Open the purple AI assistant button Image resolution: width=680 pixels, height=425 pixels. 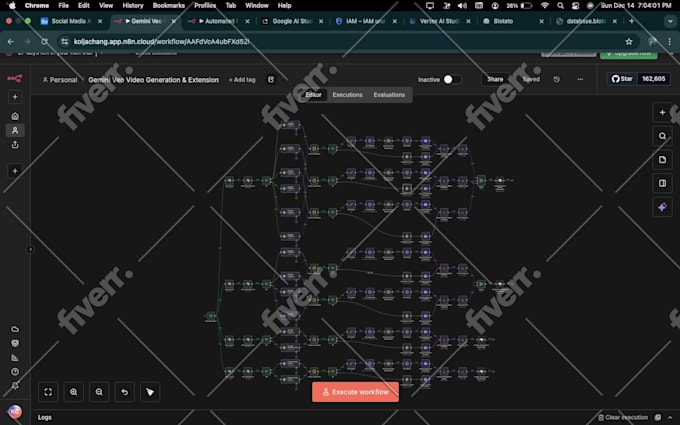click(662, 207)
